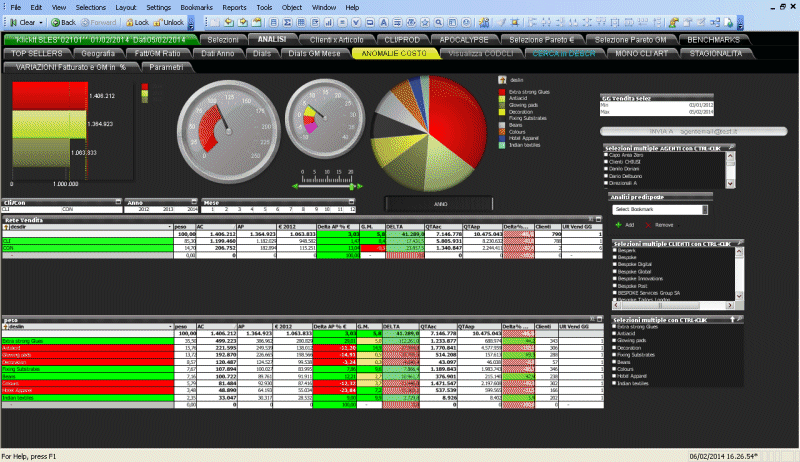This screenshot has width=800, height=462.
Task: Select CON in Cli/Con list box
Action: click(x=67, y=209)
